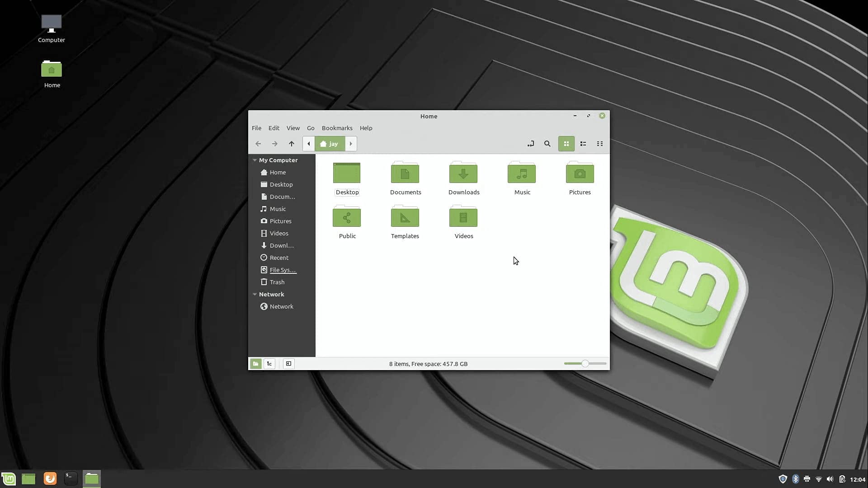868x488 pixels.
Task: Switch to compact view
Action: (600, 144)
